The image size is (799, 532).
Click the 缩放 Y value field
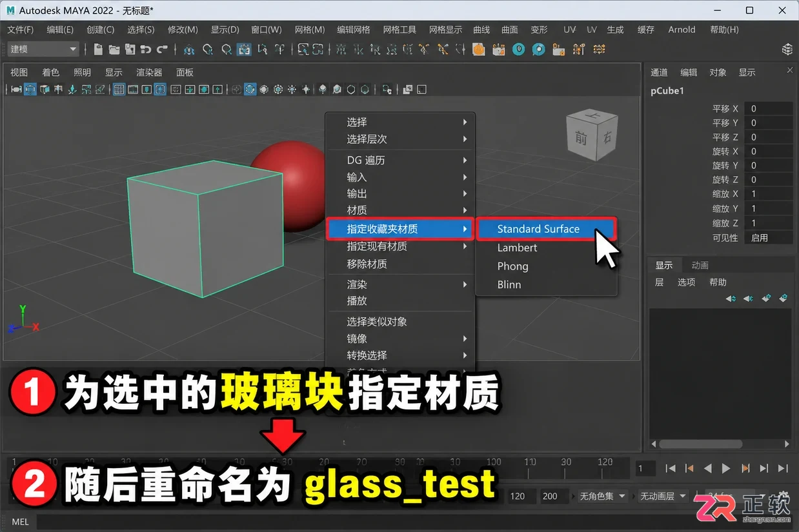tap(768, 208)
